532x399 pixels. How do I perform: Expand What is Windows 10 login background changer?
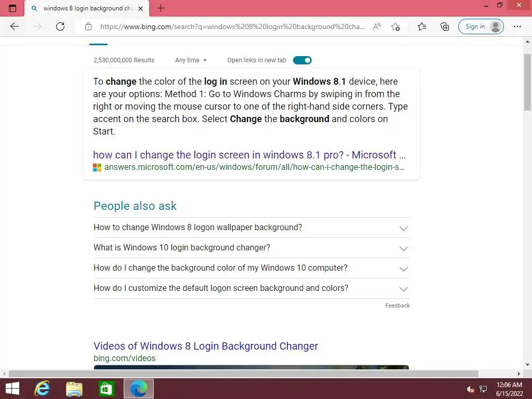click(251, 248)
